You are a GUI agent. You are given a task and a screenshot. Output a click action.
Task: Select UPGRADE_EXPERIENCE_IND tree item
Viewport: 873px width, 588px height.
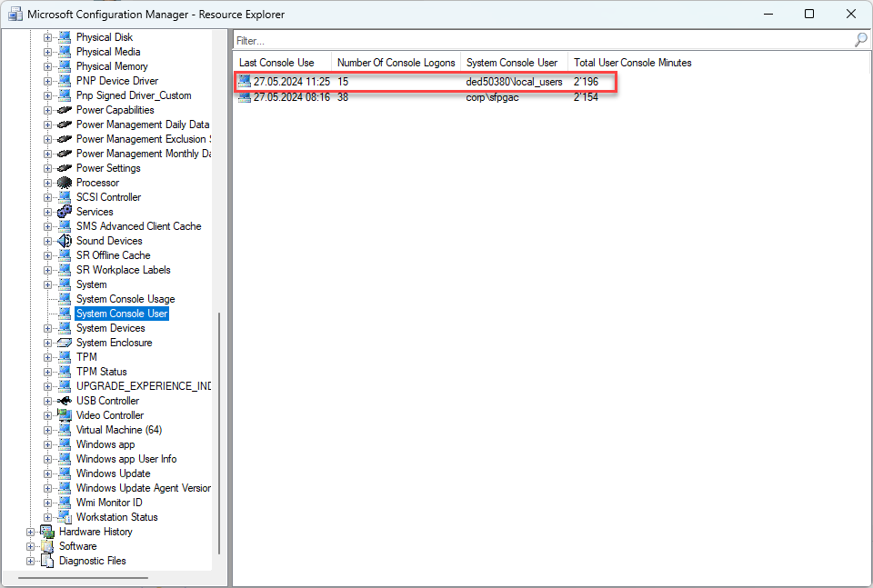[143, 386]
